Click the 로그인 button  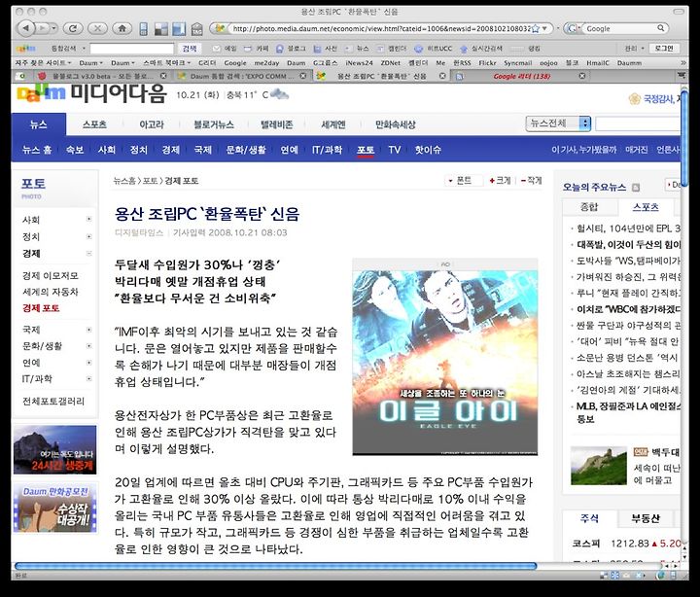pos(664,49)
